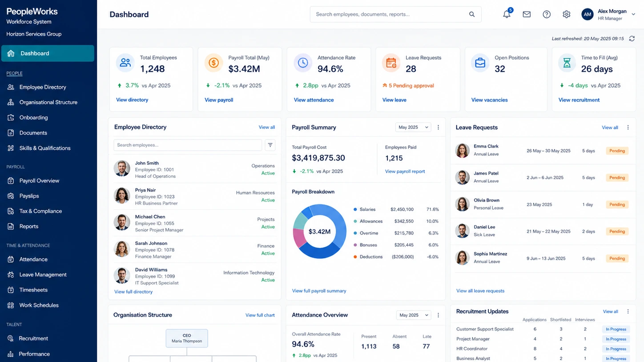The width and height of the screenshot is (644, 362).
Task: Click the Pending badge for Emma Clark
Action: tap(617, 151)
